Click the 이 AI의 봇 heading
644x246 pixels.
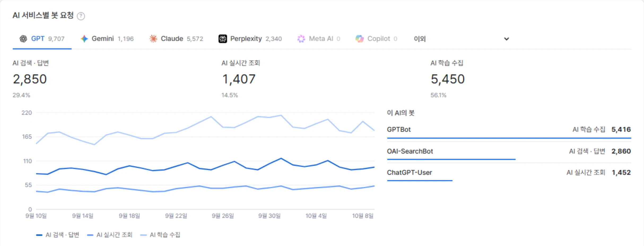coord(401,113)
